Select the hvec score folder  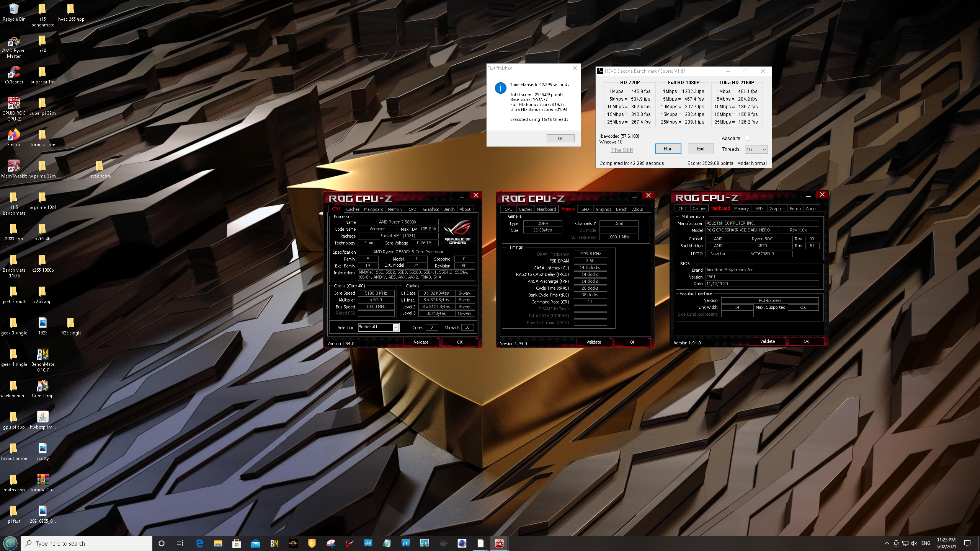coord(100,169)
